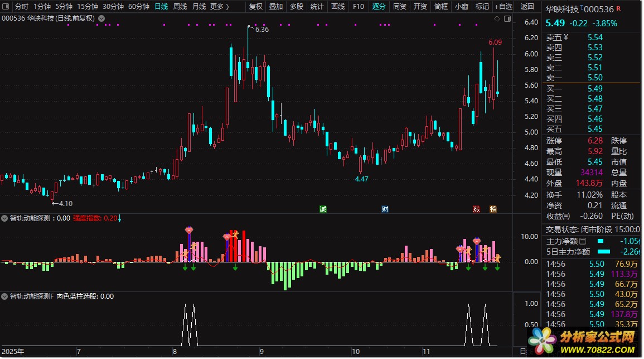Expand the 更多 periods menu
Screen dimensions: 644x359
(x=220, y=7)
